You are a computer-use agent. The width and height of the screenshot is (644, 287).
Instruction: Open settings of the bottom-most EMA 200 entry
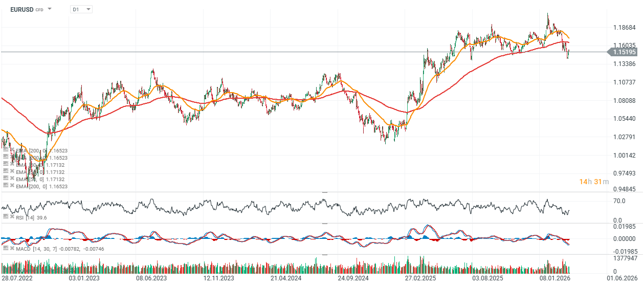[x=6, y=187]
